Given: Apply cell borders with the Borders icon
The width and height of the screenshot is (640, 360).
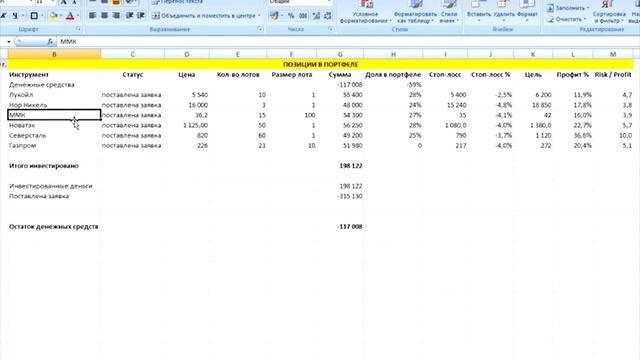Looking at the screenshot, I should [34, 16].
